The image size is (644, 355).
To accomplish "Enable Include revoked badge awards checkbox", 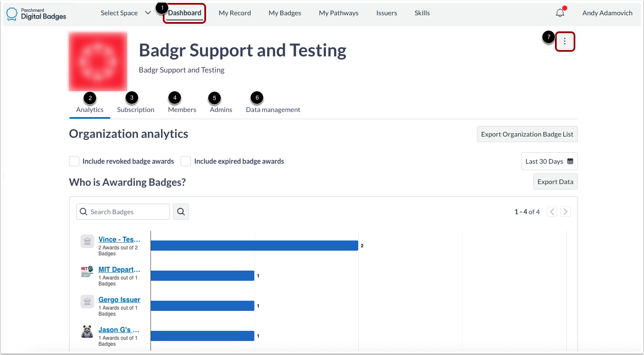I will click(74, 161).
